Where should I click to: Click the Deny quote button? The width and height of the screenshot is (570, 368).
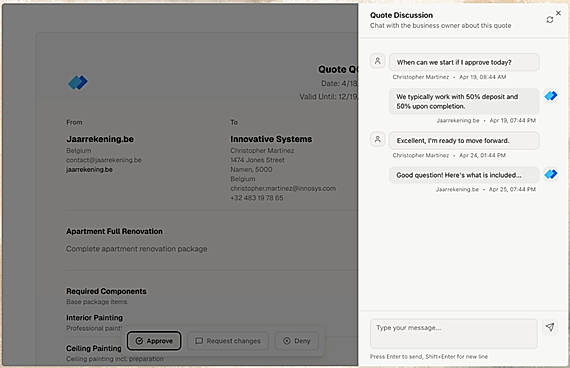click(x=297, y=341)
